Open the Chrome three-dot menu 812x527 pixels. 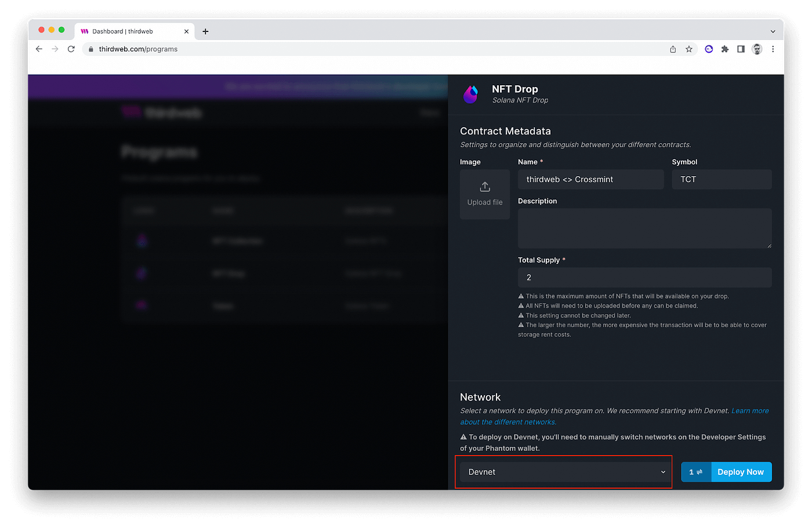(x=773, y=49)
